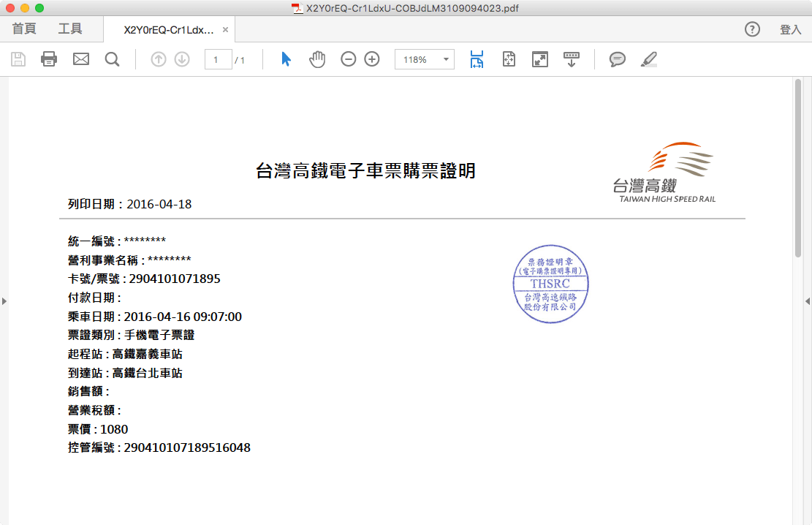This screenshot has width=812, height=525.
Task: Open the search magnifier tool
Action: click(112, 59)
